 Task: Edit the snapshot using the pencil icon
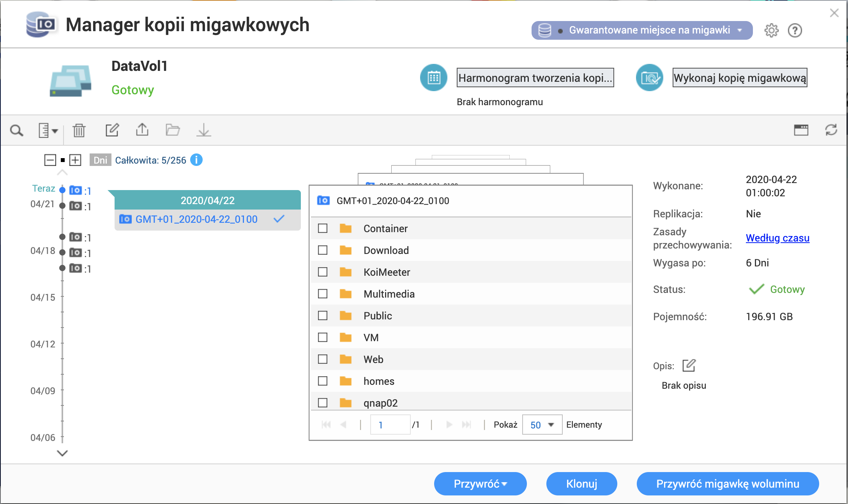(112, 130)
